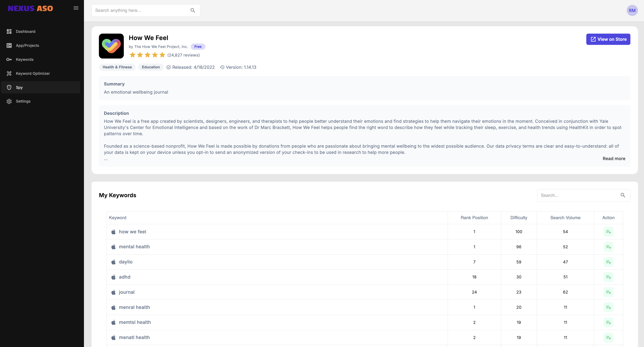644x347 pixels.
Task: Click the View on Store button
Action: (x=608, y=39)
